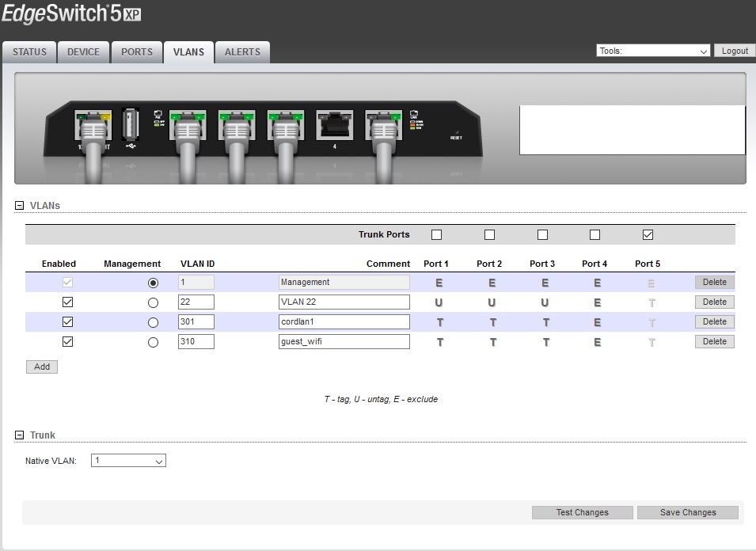Viewport: 756px width, 551px height.
Task: Click the VLAN ID field containing 310
Action: 196,342
